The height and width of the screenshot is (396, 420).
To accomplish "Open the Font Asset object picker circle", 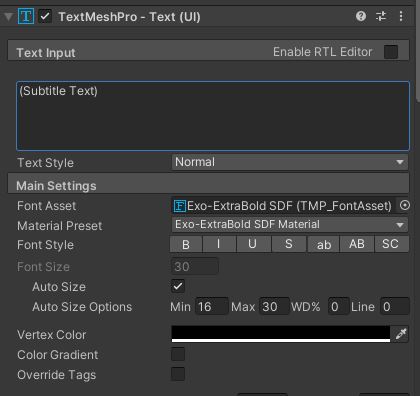I will (x=404, y=205).
